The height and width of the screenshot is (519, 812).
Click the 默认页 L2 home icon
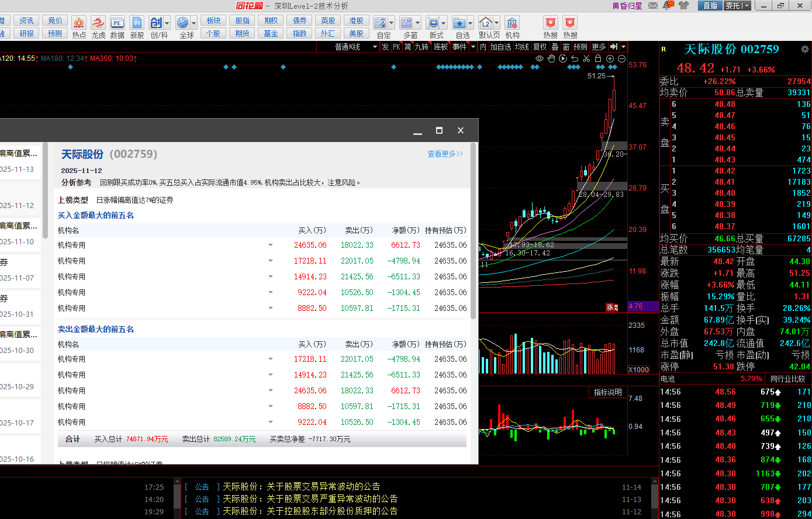coord(486,23)
